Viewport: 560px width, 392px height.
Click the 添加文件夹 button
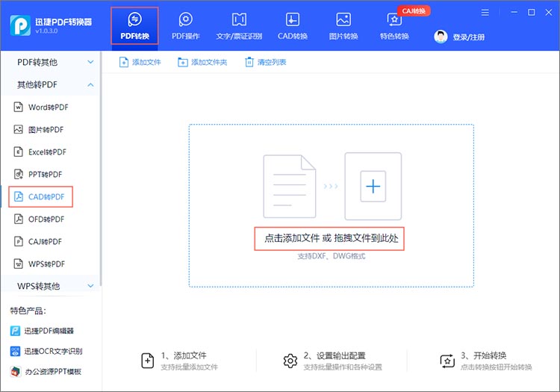pyautogui.click(x=202, y=62)
